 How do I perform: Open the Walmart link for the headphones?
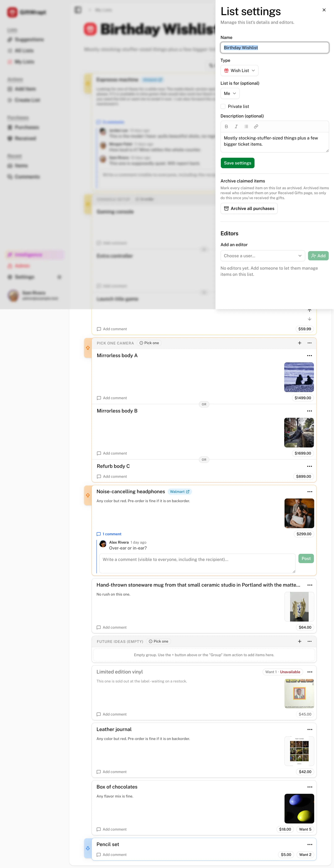pos(180,492)
